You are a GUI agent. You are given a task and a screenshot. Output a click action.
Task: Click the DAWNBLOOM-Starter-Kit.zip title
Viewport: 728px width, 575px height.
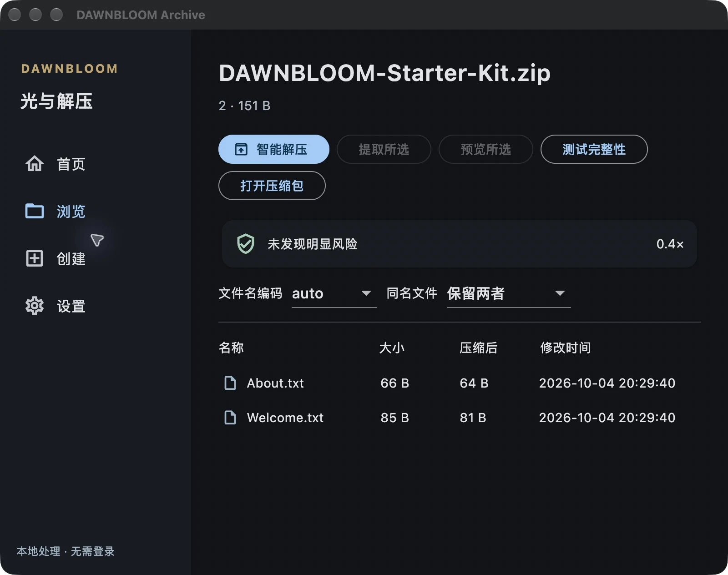pyautogui.click(x=384, y=73)
